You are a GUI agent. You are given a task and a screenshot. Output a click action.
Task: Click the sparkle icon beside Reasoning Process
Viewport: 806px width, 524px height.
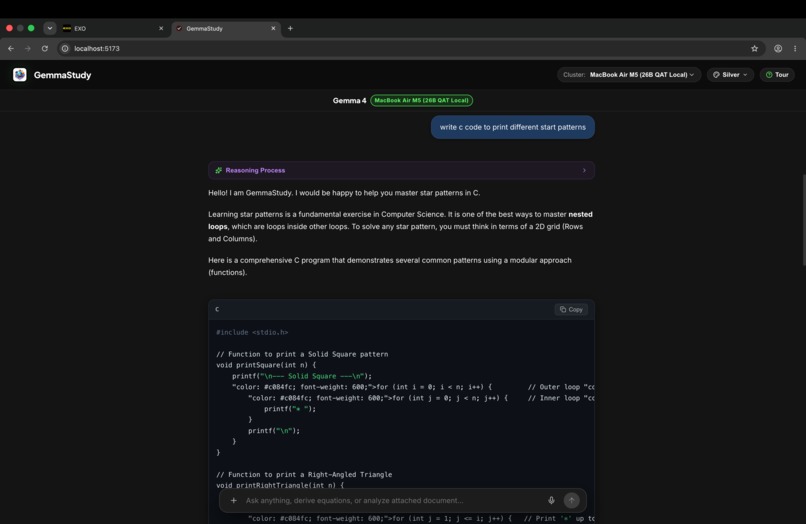tap(218, 170)
